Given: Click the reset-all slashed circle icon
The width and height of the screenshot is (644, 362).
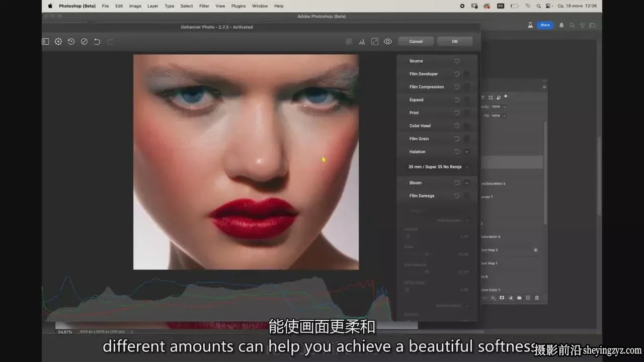Looking at the screenshot, I should tap(85, 42).
